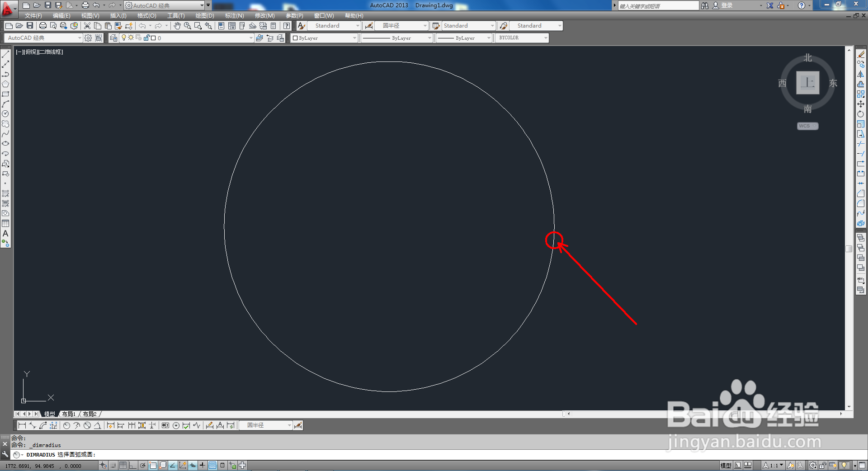The height and width of the screenshot is (471, 868).
Task: Click the keyword search box in title bar
Action: (658, 5)
